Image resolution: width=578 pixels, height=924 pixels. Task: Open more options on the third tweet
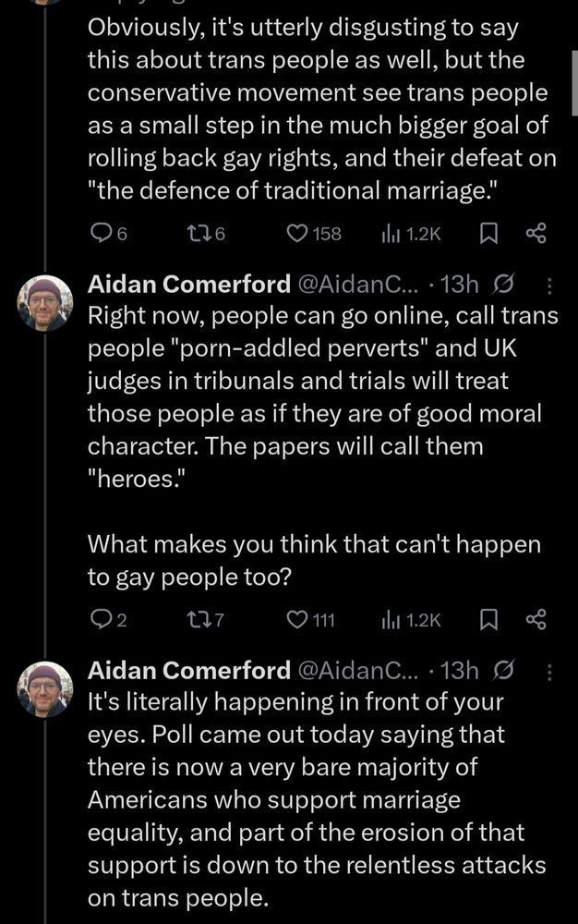tap(549, 673)
